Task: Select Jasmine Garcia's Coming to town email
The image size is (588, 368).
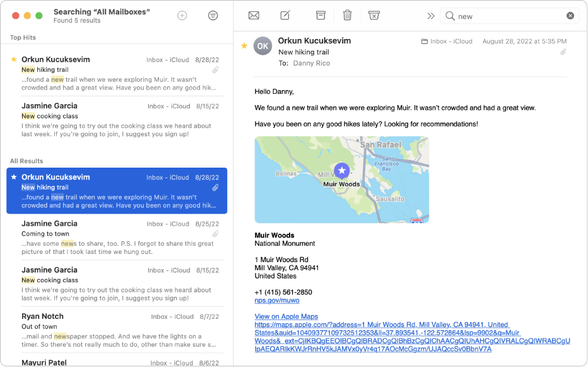Action: point(114,233)
